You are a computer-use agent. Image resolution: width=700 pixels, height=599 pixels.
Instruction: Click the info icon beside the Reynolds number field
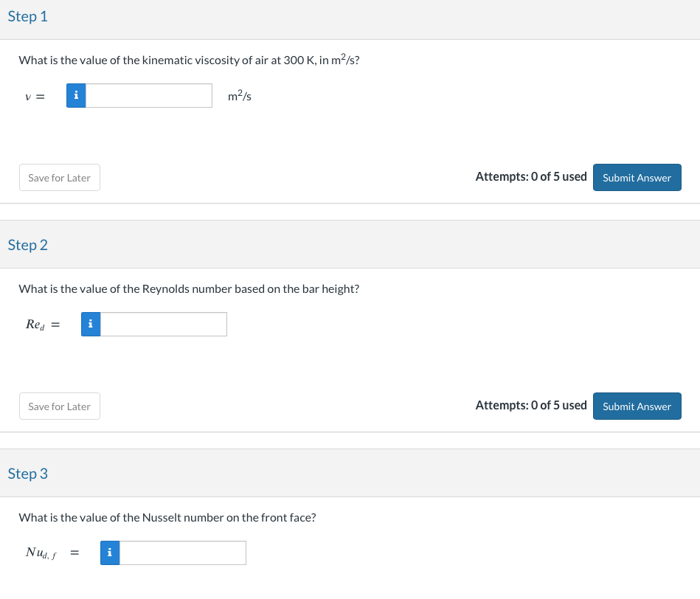[90, 324]
